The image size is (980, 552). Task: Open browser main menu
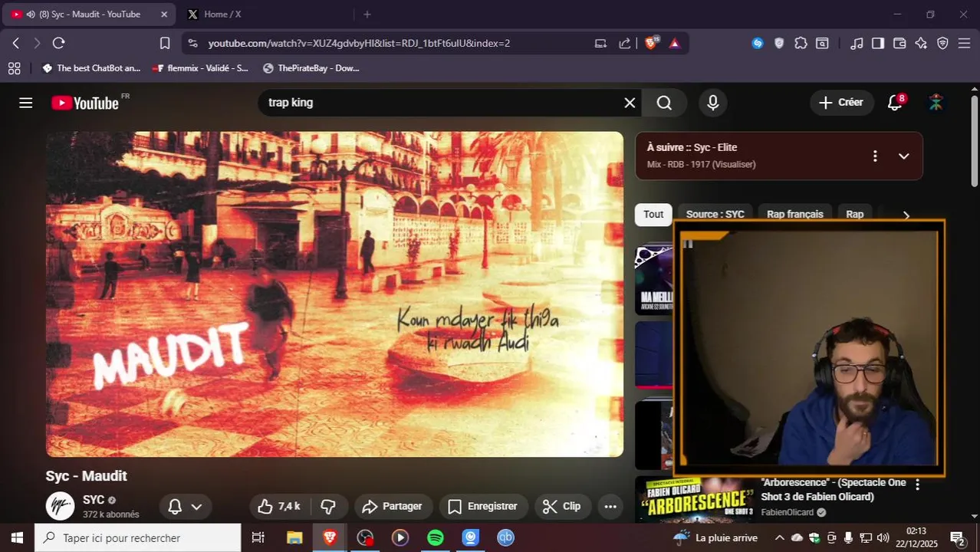964,44
